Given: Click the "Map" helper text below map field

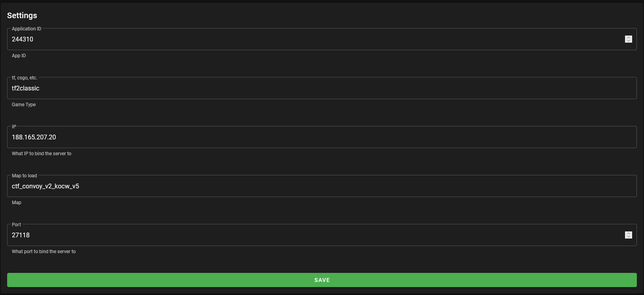Looking at the screenshot, I should point(17,203).
